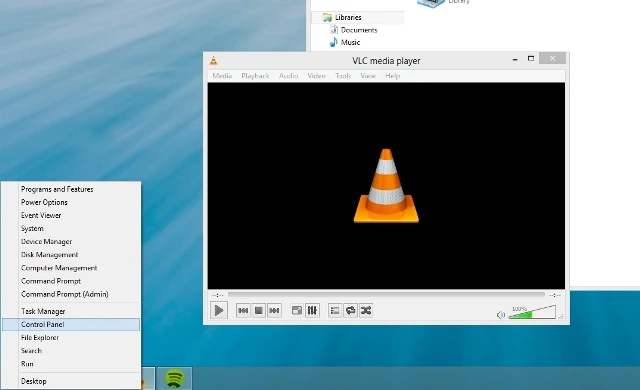Open the View menu in VLC

point(368,76)
